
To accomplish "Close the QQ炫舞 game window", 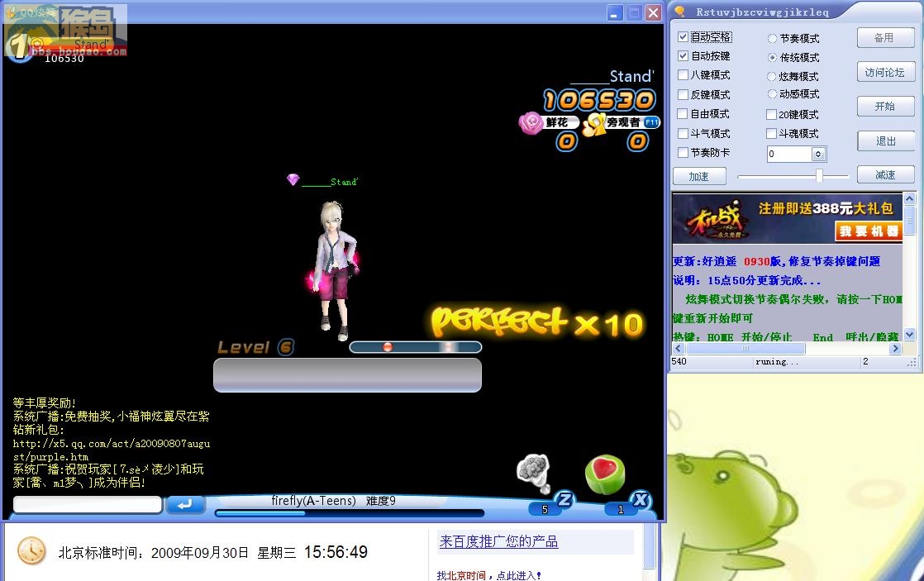I will [x=653, y=13].
